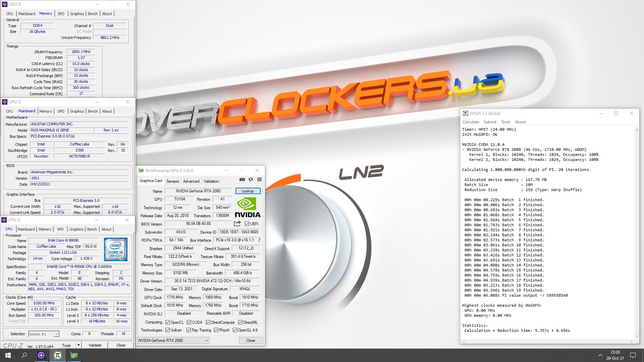Toggle DirectML checkbox
Image resolution: width=644 pixels, height=362 pixels.
pyautogui.click(x=240, y=322)
